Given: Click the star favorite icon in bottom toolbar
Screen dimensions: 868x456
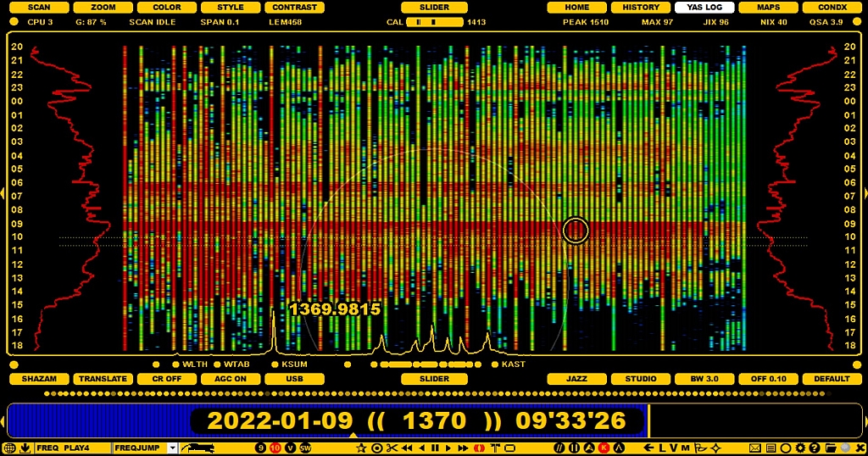Looking at the screenshot, I should (x=361, y=448).
